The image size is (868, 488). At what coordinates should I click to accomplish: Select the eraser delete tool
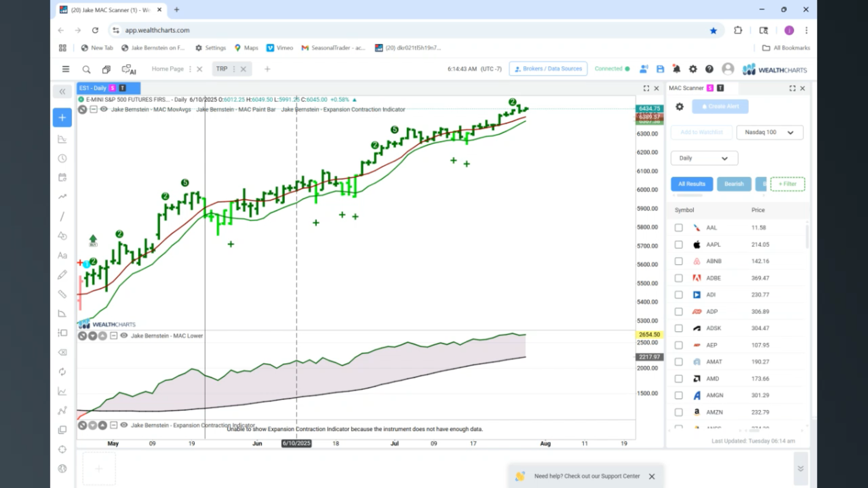click(x=62, y=352)
